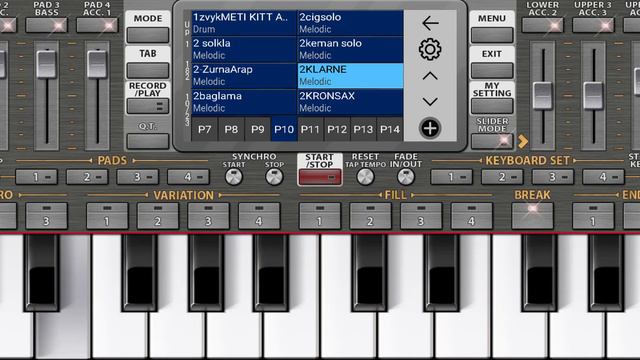Click the EXIT button

pyautogui.click(x=492, y=70)
